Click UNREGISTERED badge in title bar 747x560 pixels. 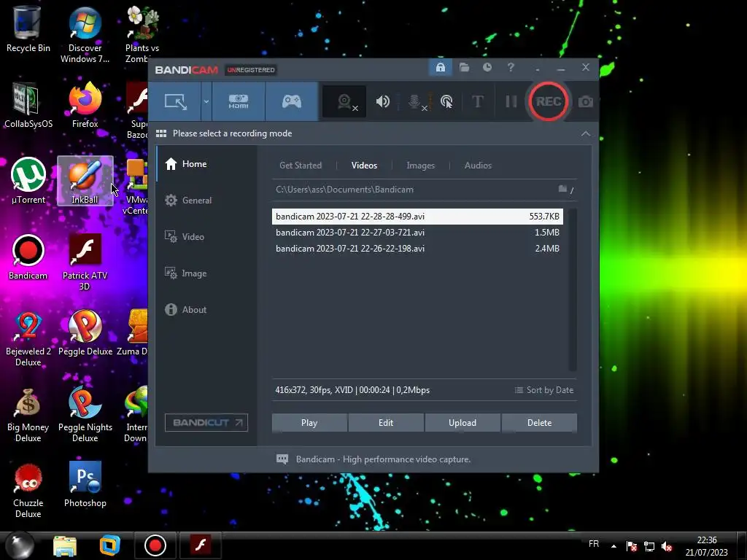[251, 70]
